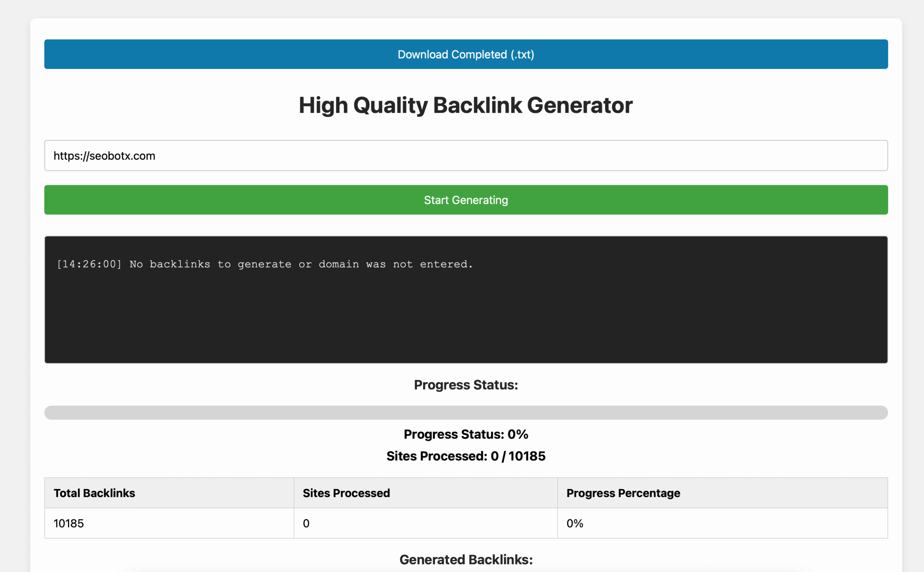The width and height of the screenshot is (924, 572).
Task: Click the 10185 total backlinks cell
Action: [169, 523]
